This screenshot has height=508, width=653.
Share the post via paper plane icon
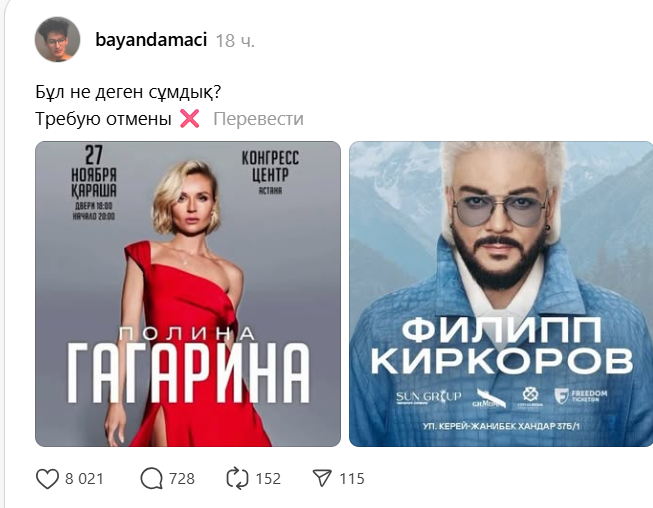322,478
